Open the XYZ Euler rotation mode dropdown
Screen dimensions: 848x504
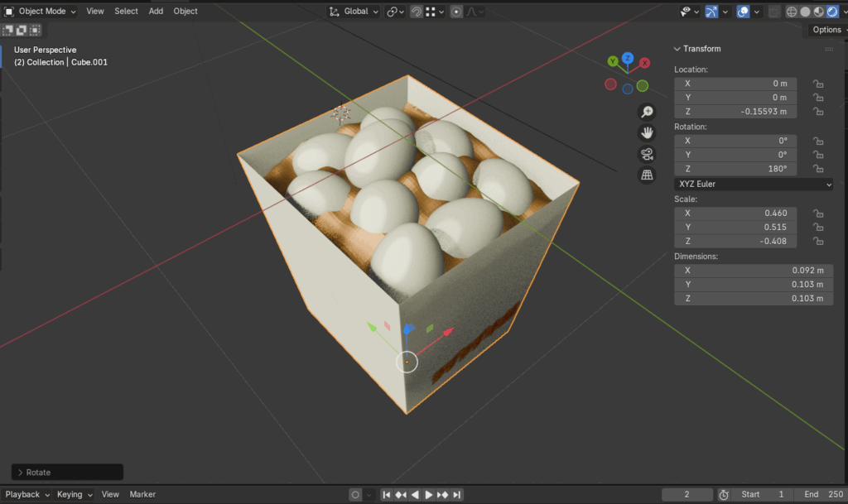pos(754,185)
